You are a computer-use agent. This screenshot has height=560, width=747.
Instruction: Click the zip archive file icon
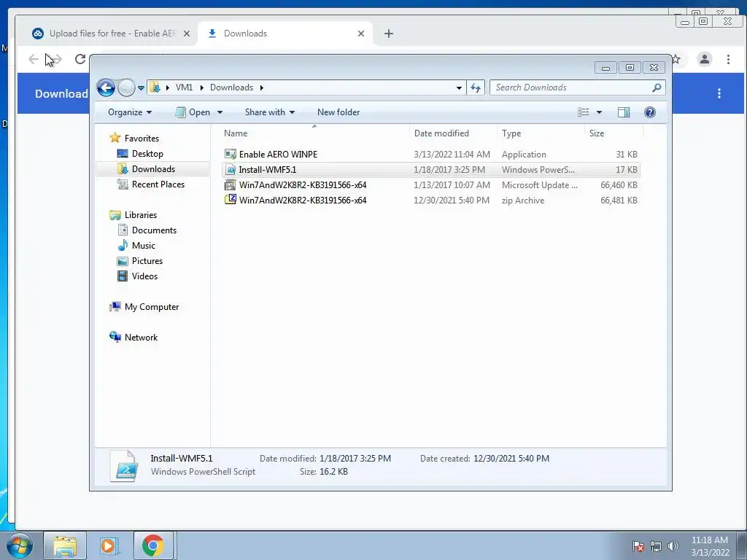(230, 200)
